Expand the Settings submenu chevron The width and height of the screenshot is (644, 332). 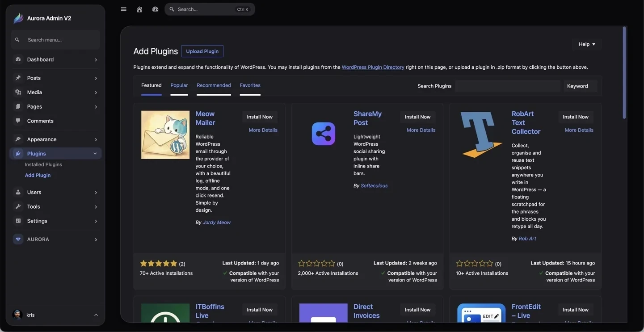point(96,221)
